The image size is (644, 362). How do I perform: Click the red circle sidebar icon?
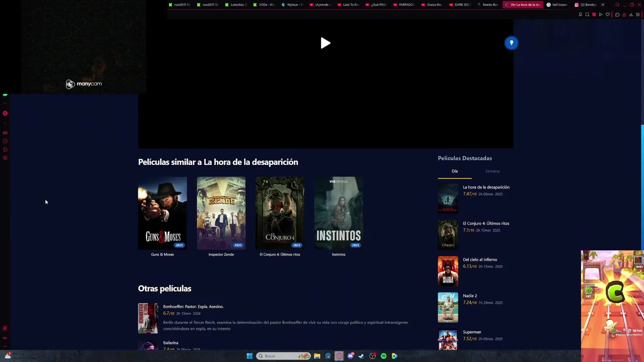pos(5,113)
